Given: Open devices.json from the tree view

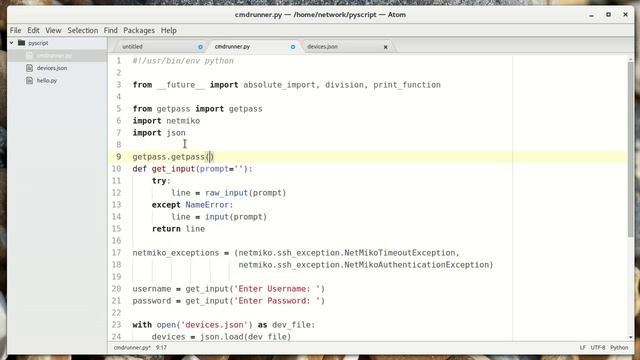Looking at the screenshot, I should 52,68.
